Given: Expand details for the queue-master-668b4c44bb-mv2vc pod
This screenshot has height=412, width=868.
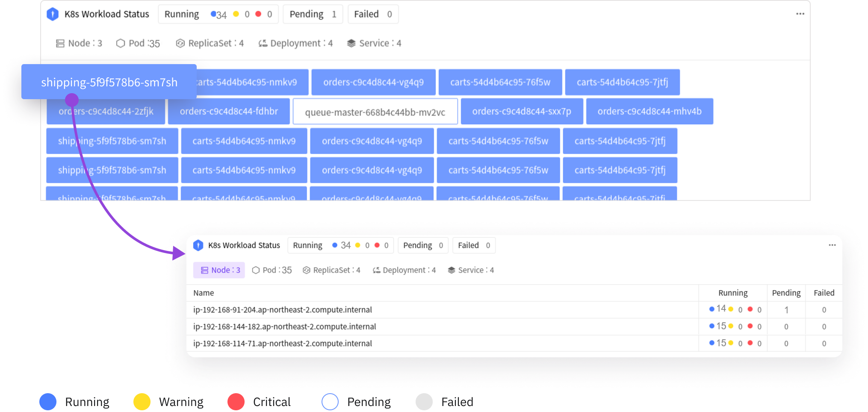Looking at the screenshot, I should click(375, 112).
